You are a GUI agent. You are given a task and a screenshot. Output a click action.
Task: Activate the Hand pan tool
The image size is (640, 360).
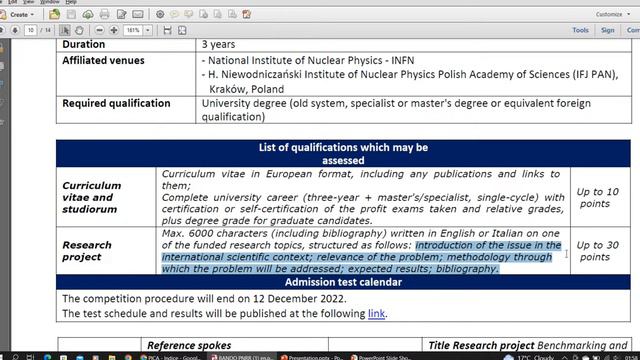coord(79,30)
